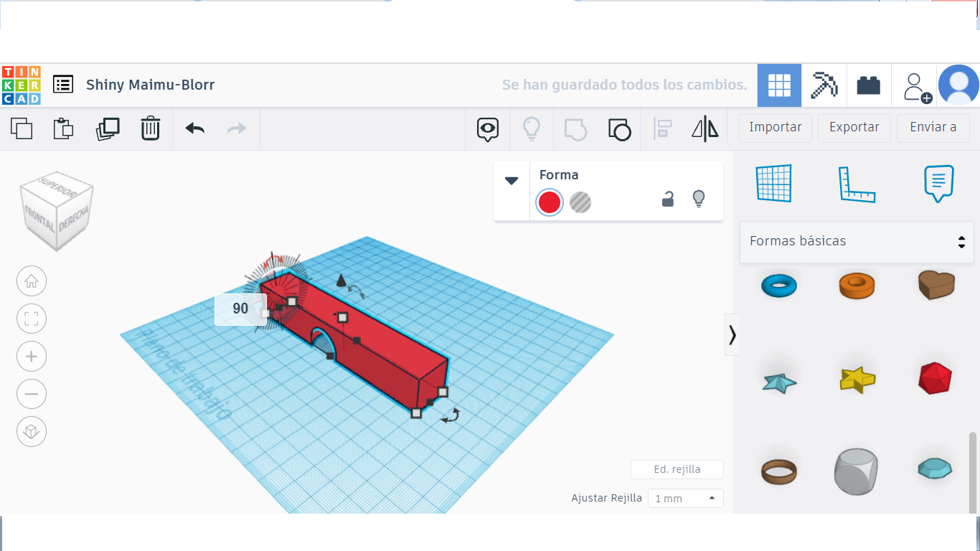Open the view comments eye icon
The width and height of the screenshot is (980, 551).
coord(488,129)
